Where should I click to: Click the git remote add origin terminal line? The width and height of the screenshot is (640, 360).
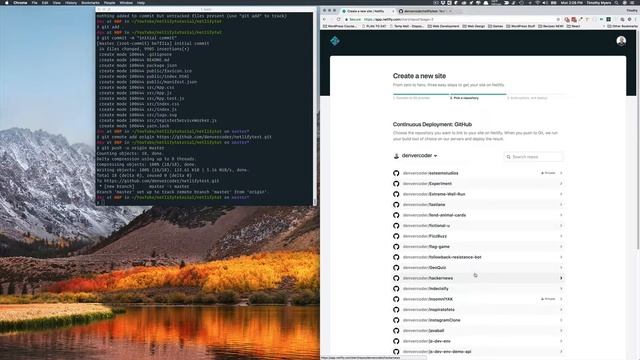(184, 137)
